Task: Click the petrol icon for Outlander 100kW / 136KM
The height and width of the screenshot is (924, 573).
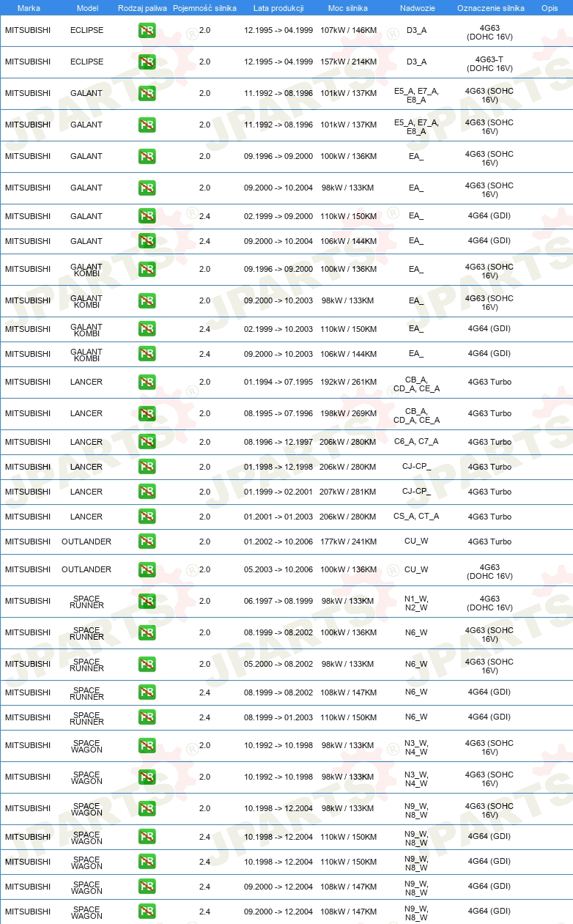Action: 147,570
